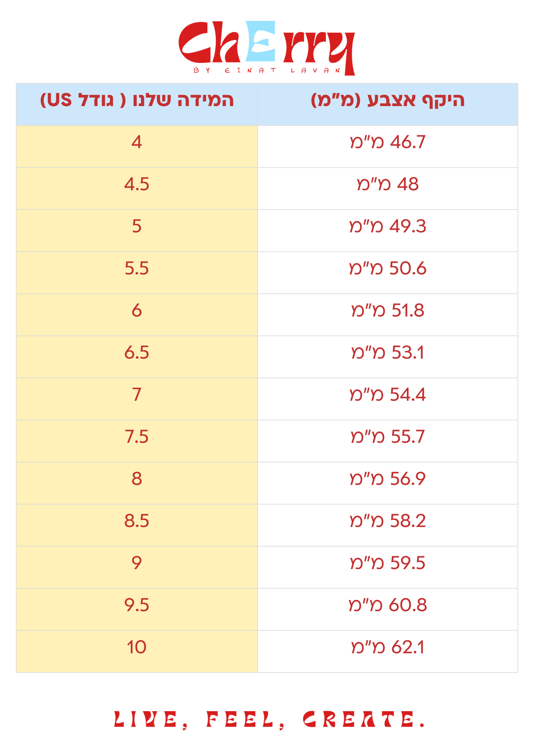Click the 58.2 mm circumference cell
This screenshot has height=756, width=534.
(388, 521)
